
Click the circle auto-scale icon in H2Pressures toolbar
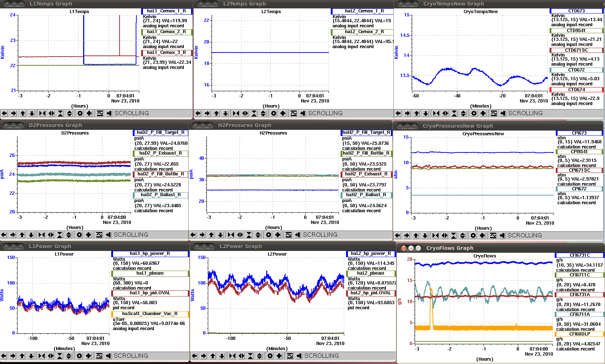(269, 235)
